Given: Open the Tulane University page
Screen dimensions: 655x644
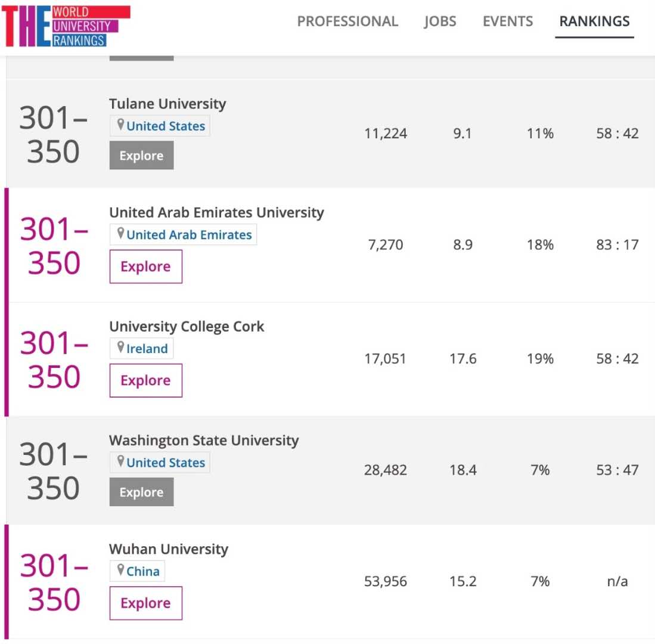Looking at the screenshot, I should pyautogui.click(x=167, y=104).
